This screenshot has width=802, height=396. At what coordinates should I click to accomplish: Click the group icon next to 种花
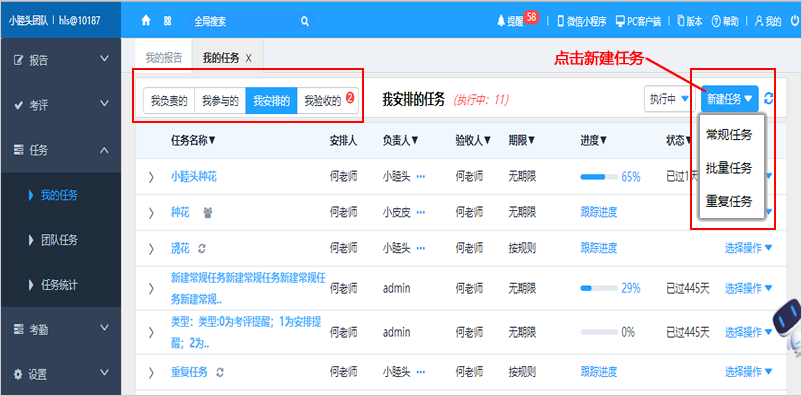pos(208,212)
